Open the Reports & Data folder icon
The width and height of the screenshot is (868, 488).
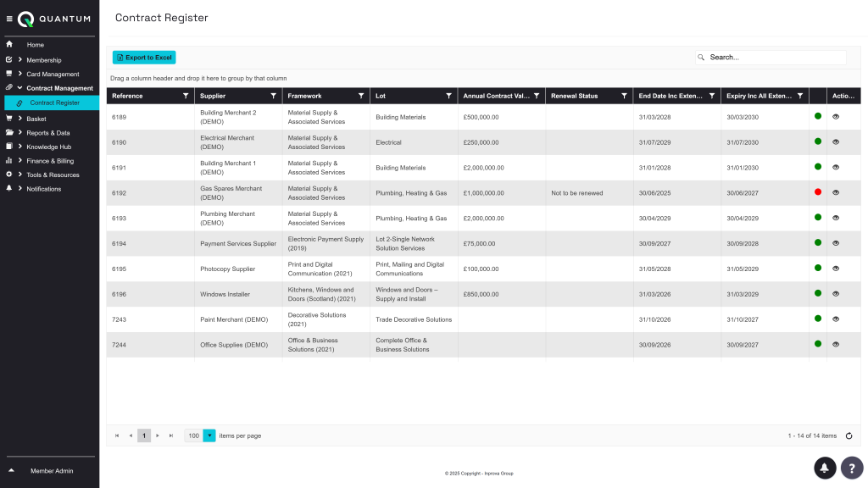pyautogui.click(x=8, y=132)
